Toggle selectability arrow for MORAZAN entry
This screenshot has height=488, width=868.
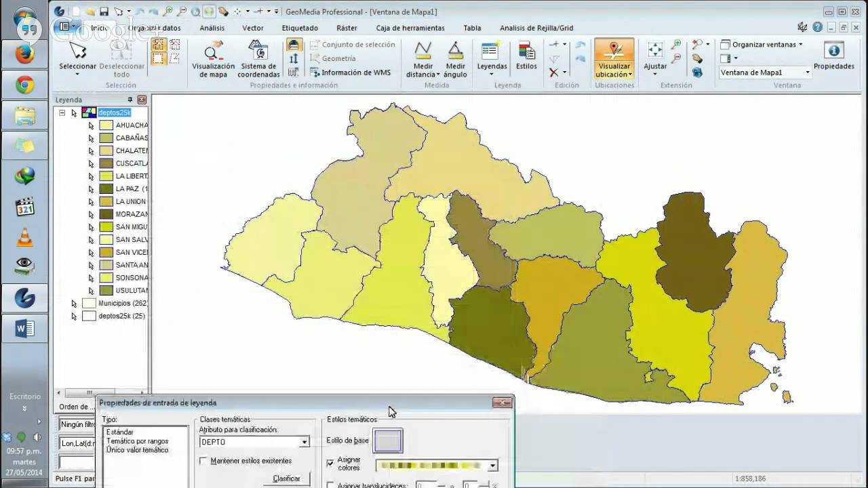coord(91,214)
